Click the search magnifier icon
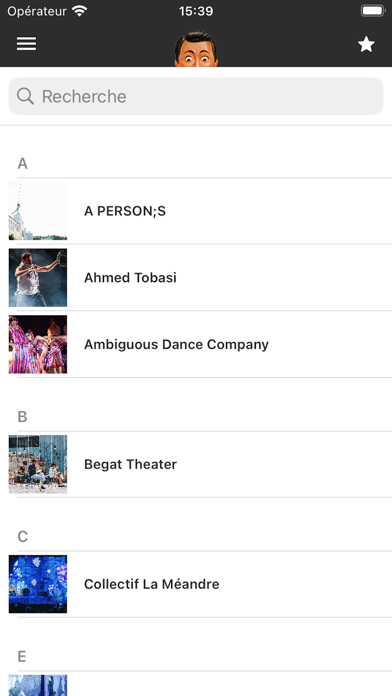Image resolution: width=392 pixels, height=696 pixels. (25, 96)
